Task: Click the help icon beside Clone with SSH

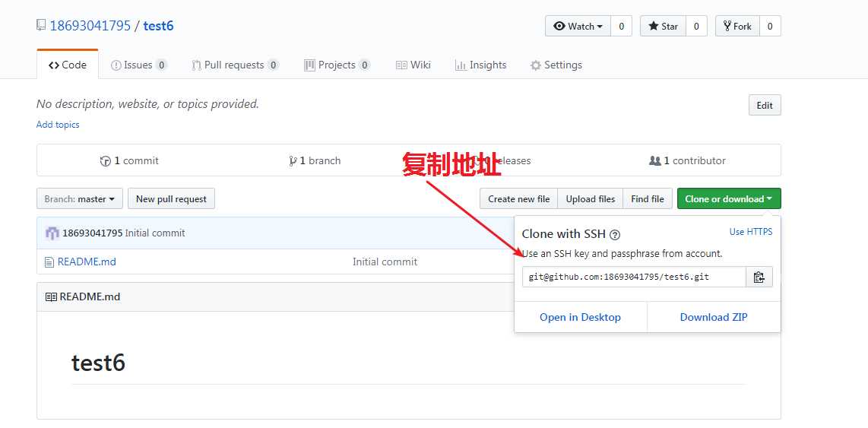Action: [x=615, y=235]
